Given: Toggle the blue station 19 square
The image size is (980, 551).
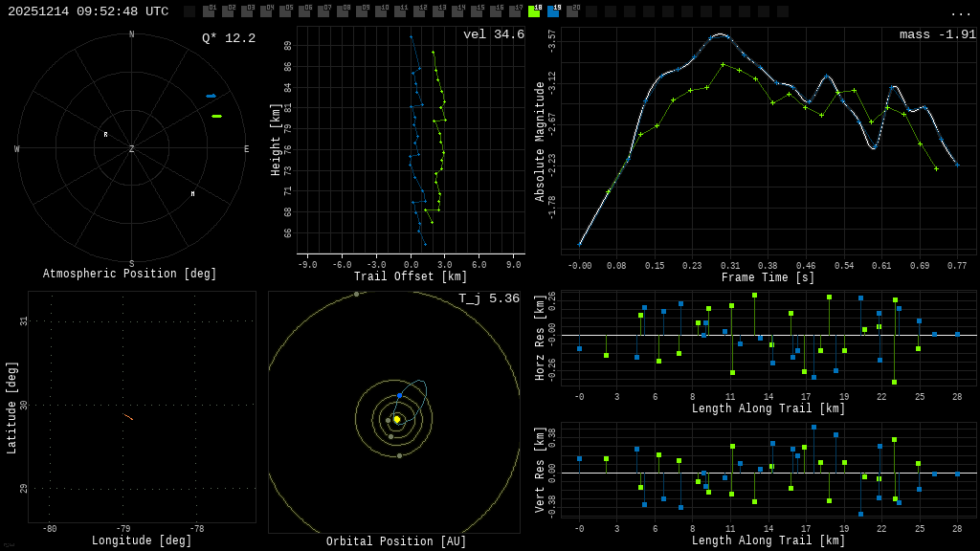Looking at the screenshot, I should (553, 11).
